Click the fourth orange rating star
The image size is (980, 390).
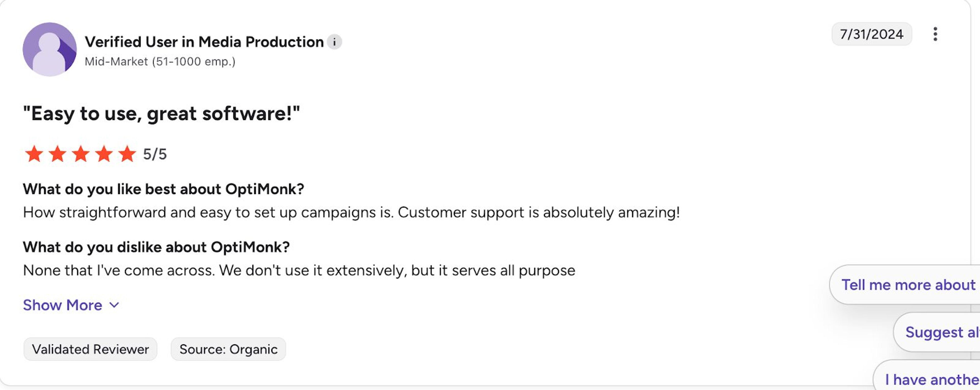point(104,154)
